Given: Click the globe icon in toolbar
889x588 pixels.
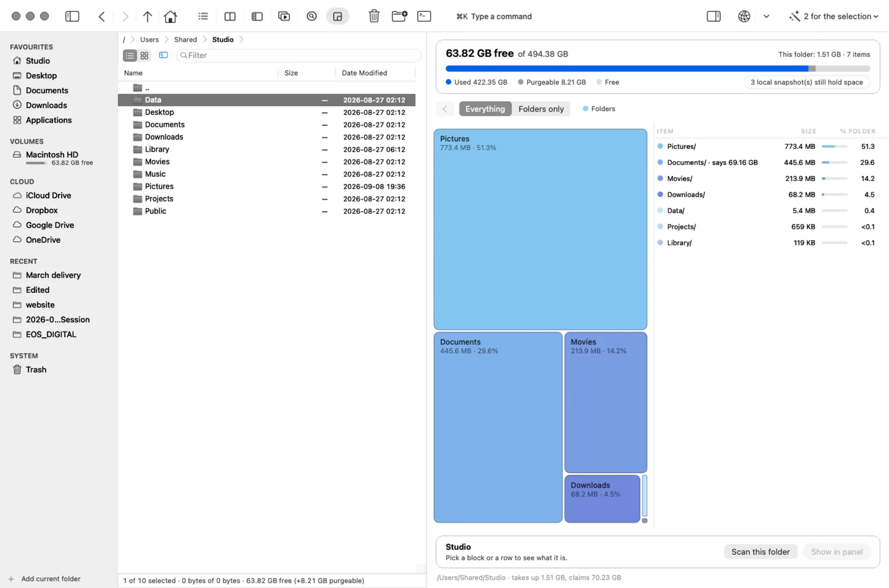Looking at the screenshot, I should pos(744,16).
